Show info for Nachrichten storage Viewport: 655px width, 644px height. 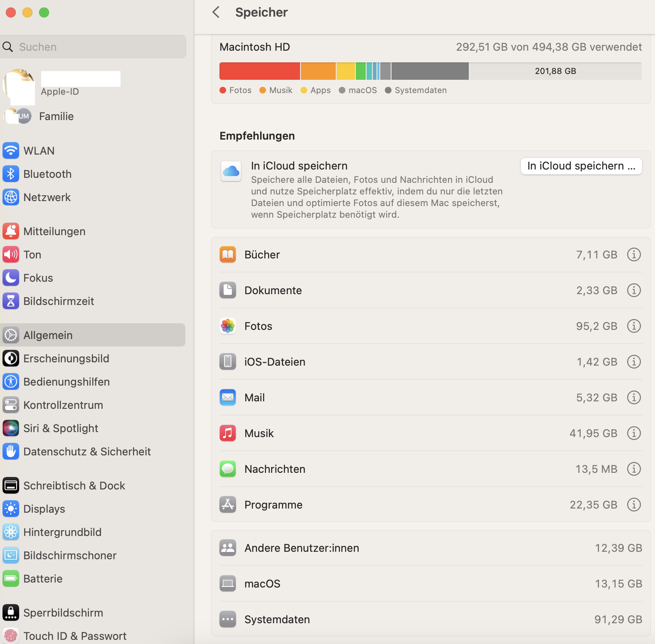pos(634,469)
